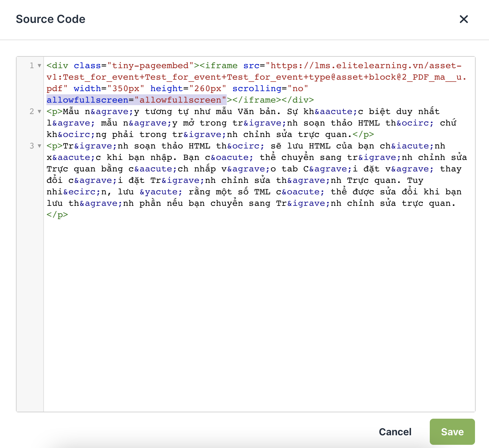
Task: Collapse the line 2 paragraph fold arrow
Action: coord(39,112)
